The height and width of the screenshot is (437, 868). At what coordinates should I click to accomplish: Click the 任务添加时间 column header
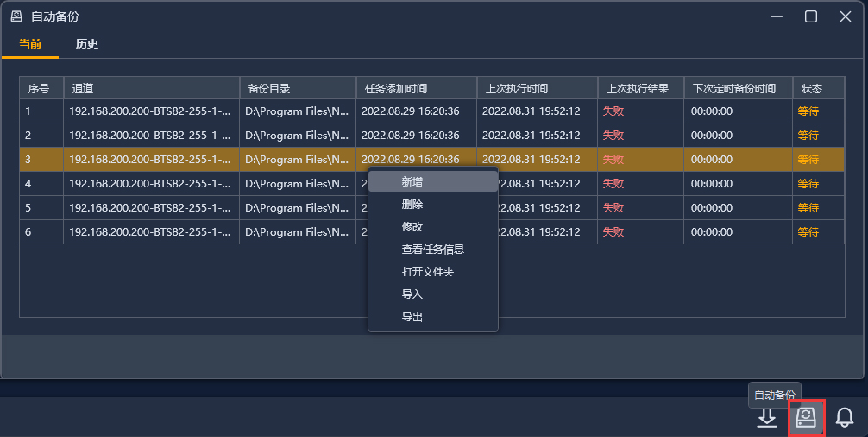(x=416, y=88)
